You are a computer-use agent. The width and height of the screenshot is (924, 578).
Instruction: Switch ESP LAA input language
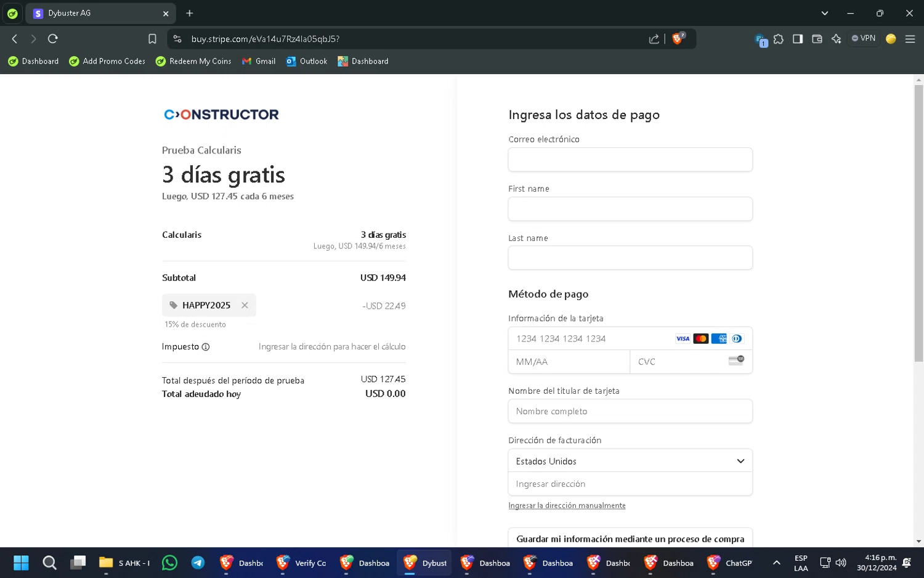tap(801, 563)
